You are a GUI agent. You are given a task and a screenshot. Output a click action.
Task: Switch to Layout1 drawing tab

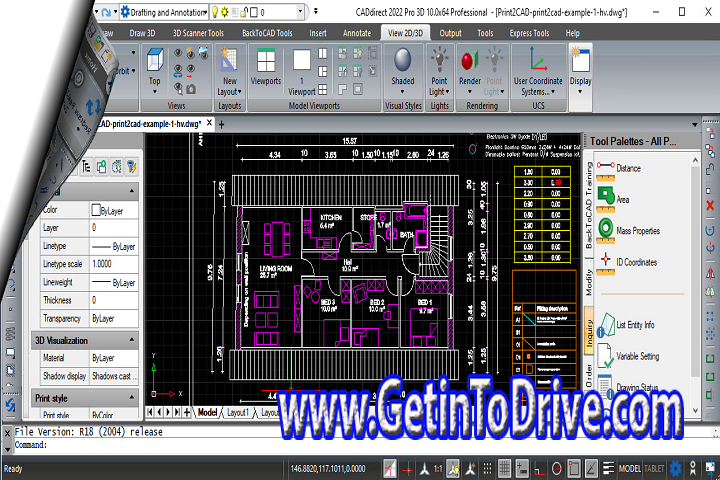pyautogui.click(x=238, y=412)
